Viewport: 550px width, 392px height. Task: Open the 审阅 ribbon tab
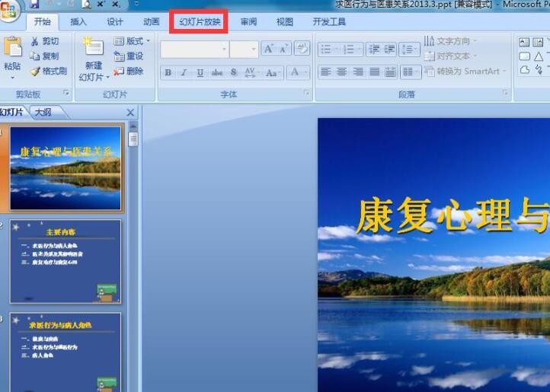[x=248, y=22]
